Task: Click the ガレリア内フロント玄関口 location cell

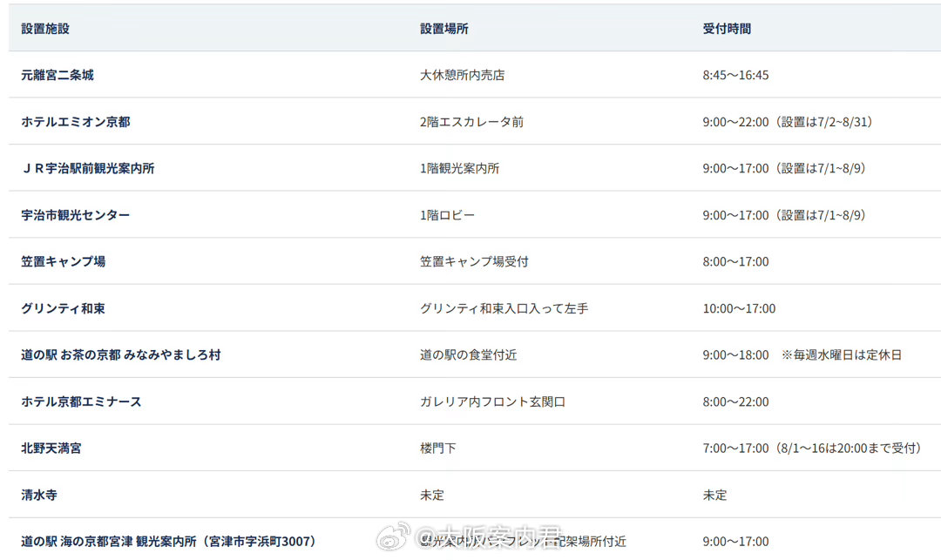Action: (492, 401)
